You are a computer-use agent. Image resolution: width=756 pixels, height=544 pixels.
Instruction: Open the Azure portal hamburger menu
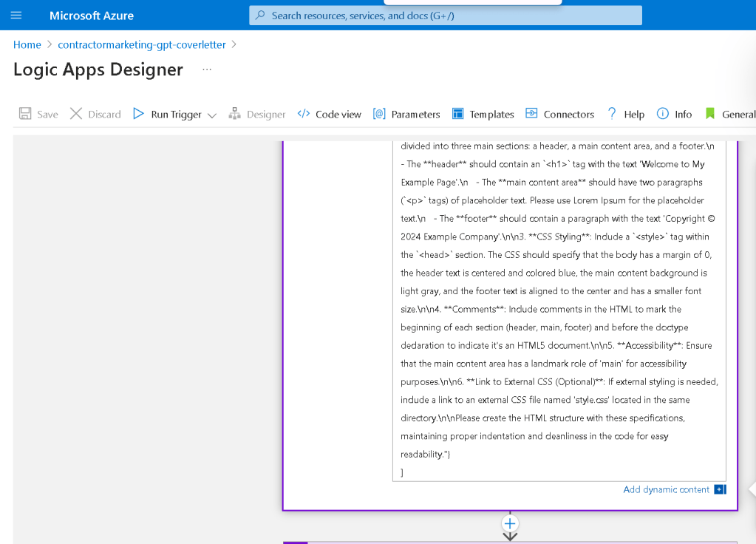[x=16, y=16]
